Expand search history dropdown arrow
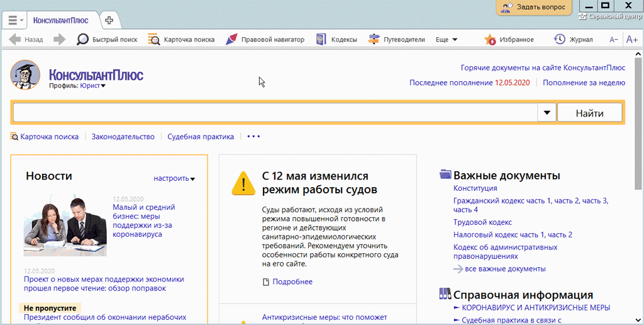644x325 pixels. tap(547, 112)
